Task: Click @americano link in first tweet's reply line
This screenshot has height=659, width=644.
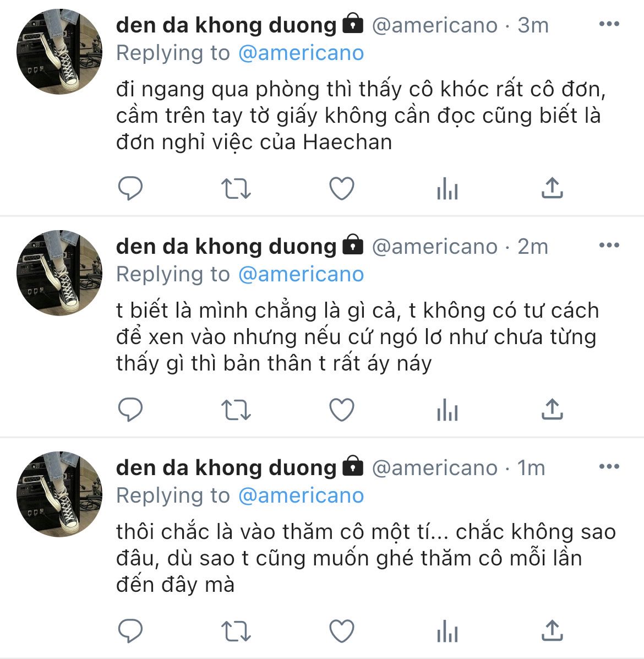Action: click(x=301, y=53)
